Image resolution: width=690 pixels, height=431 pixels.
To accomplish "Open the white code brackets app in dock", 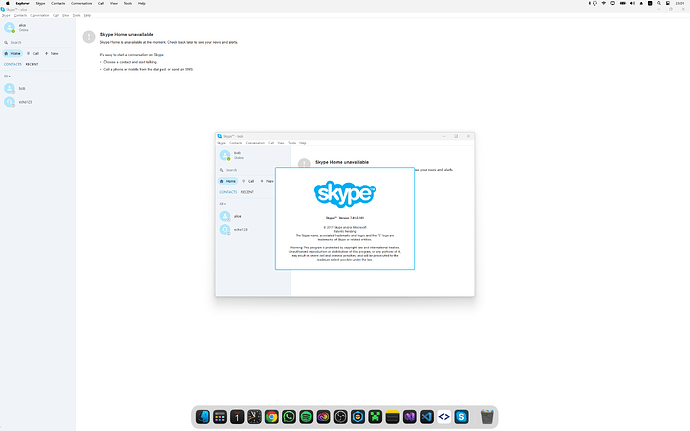I will click(x=444, y=416).
